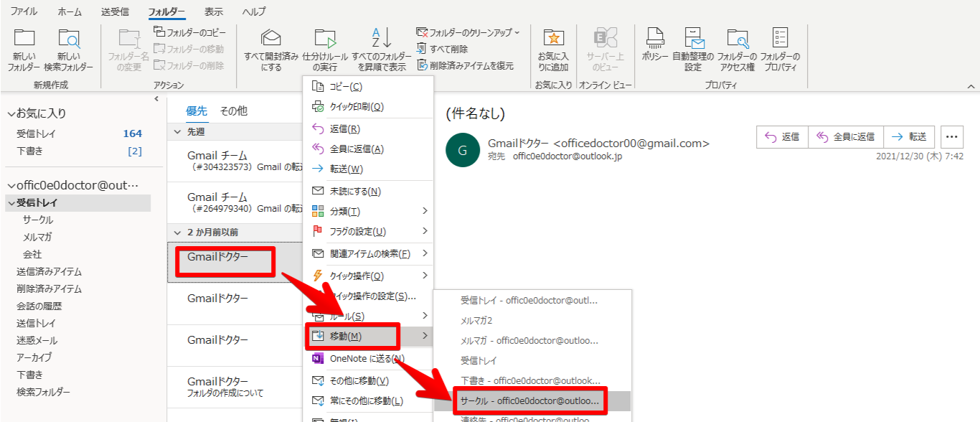Choose 返信(R) in context menu
This screenshot has height=422, width=980.
click(x=369, y=128)
